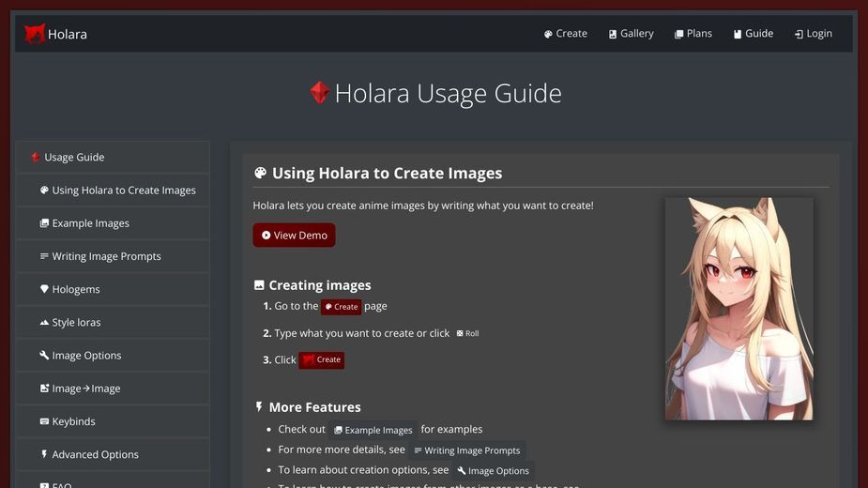Click the Writing Image Prompts sidebar icon
The image size is (868, 488).
click(44, 256)
